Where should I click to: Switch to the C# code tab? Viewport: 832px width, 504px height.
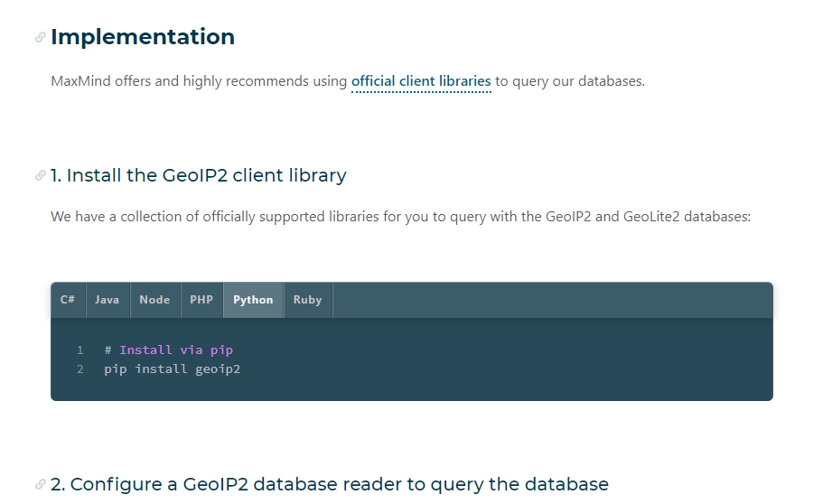pyautogui.click(x=68, y=300)
